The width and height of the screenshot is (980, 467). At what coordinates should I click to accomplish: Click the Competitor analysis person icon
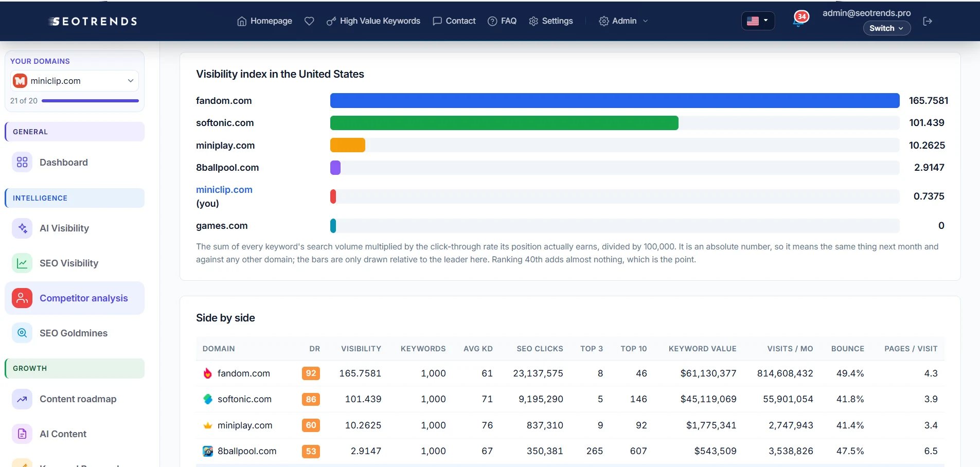pos(22,298)
